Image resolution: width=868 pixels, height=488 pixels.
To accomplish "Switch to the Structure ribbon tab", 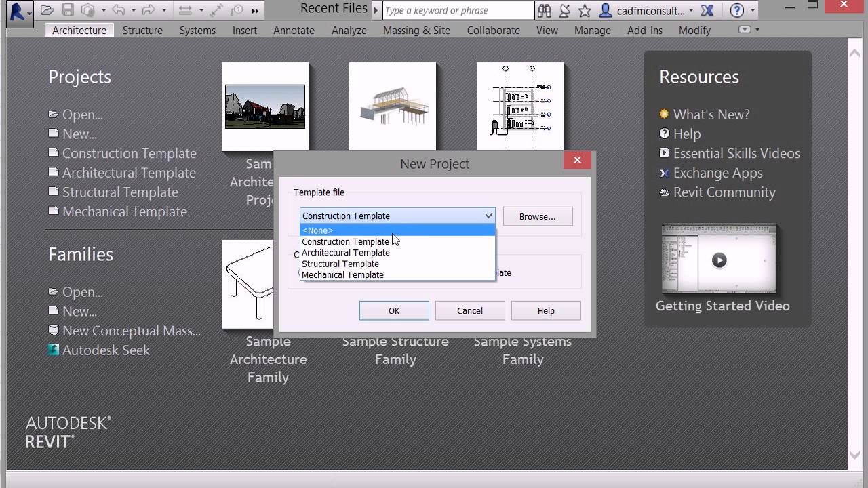I will click(x=142, y=30).
